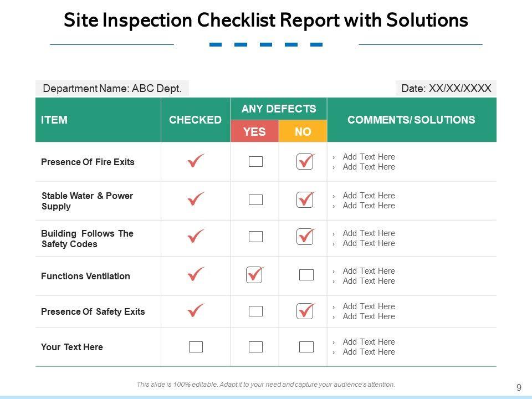
Task: Uncheck the YES defect box for Functions Ventilation
Action: [x=254, y=274]
